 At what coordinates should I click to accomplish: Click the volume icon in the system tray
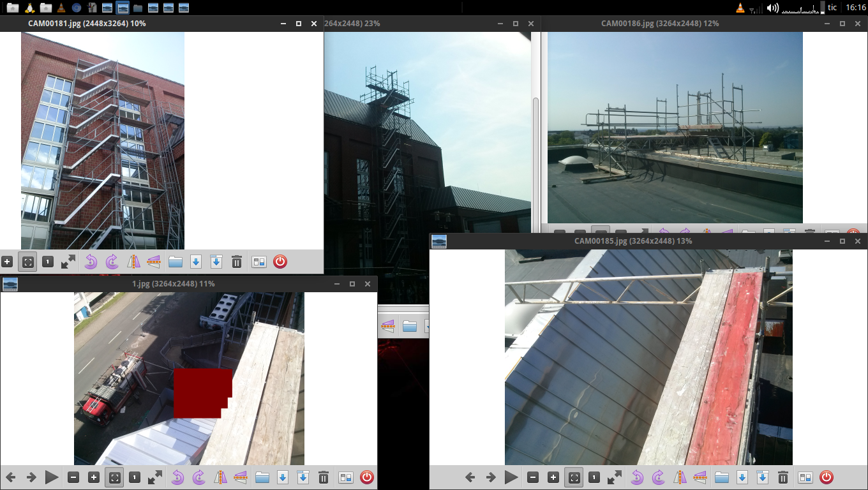pos(772,8)
